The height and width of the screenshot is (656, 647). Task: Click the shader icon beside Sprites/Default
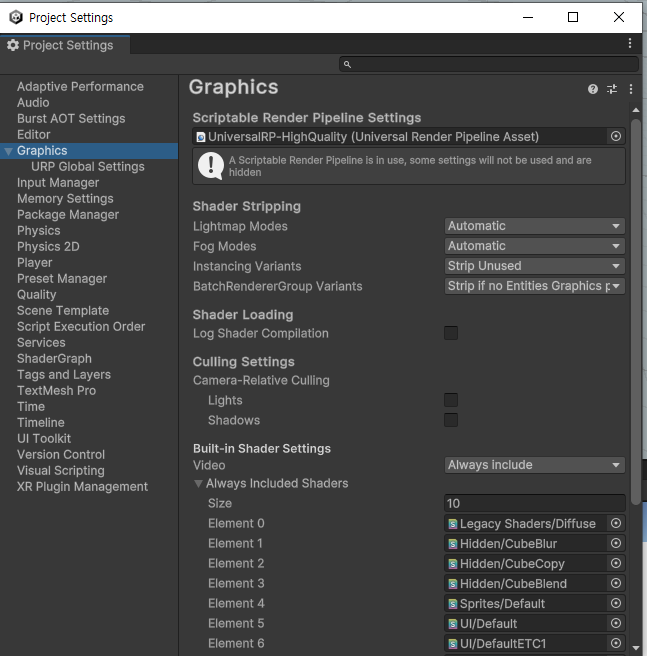pos(452,604)
